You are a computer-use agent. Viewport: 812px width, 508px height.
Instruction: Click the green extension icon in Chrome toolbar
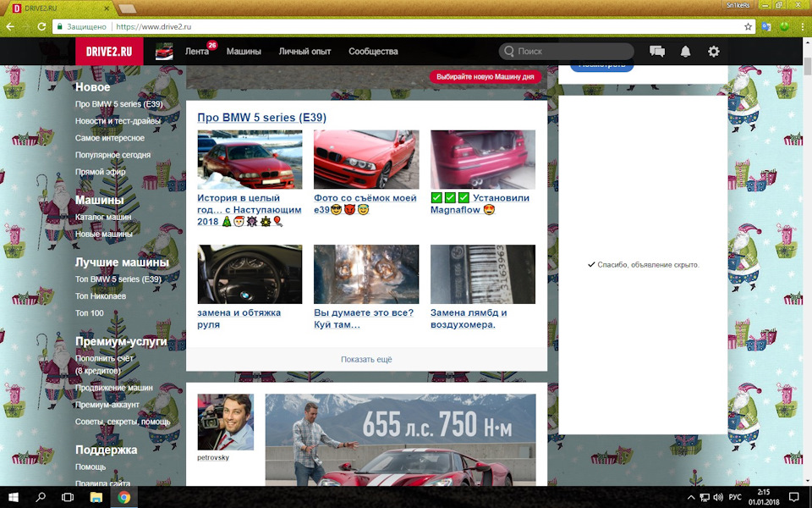coord(784,26)
